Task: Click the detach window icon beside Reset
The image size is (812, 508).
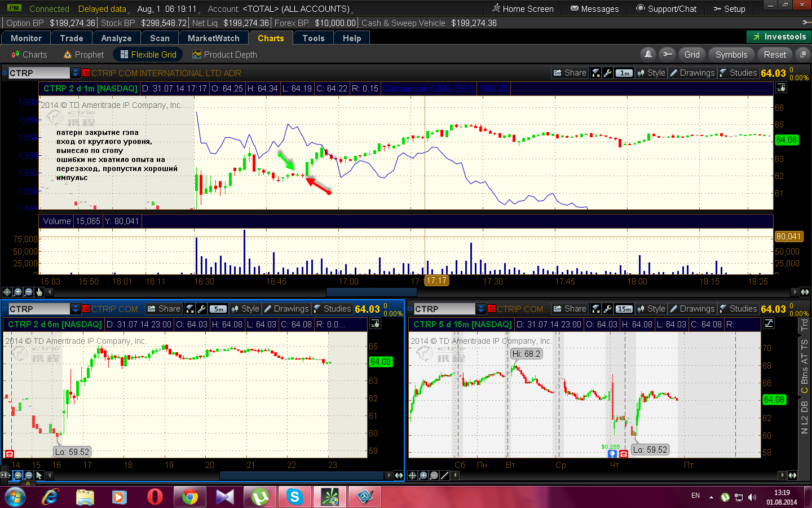Action: (802, 54)
